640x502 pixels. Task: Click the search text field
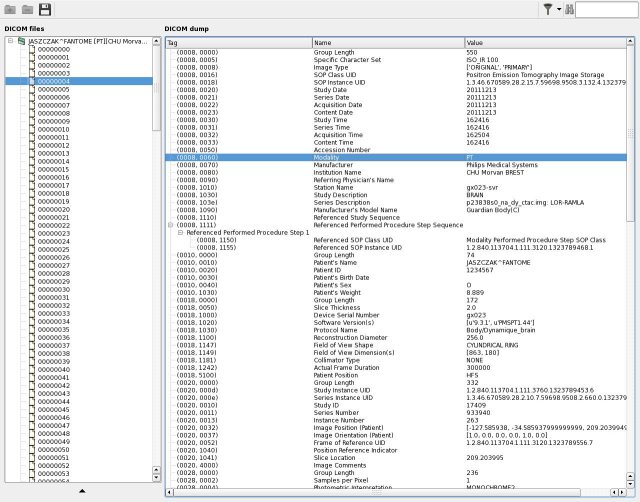606,10
